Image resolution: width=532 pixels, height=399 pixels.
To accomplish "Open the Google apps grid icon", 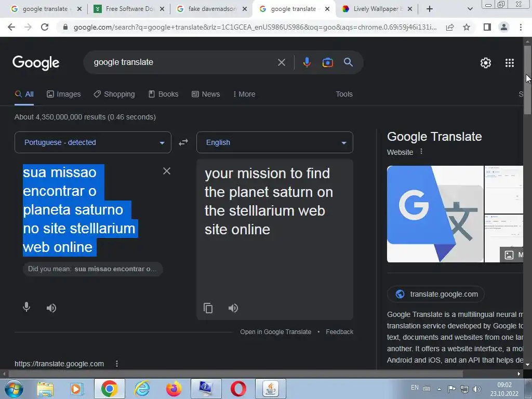I will 510,63.
